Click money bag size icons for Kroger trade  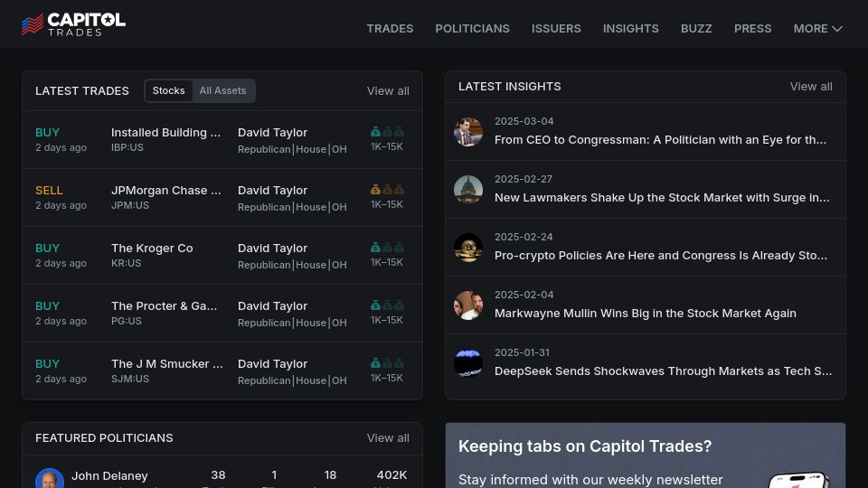tap(388, 248)
